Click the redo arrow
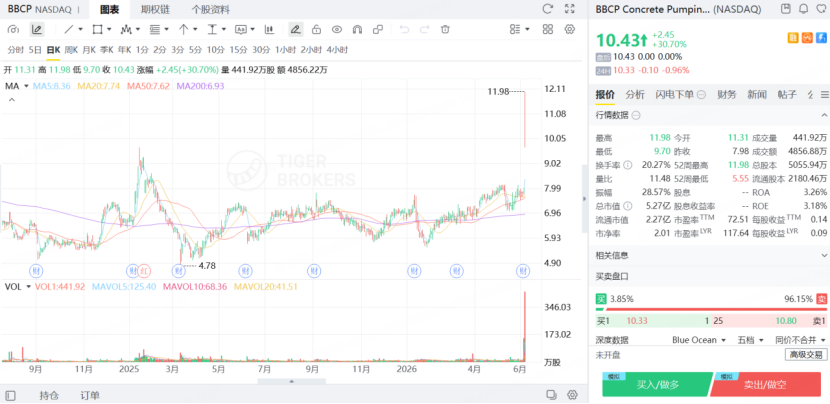Viewport: 830px width, 404px height. [x=425, y=29]
